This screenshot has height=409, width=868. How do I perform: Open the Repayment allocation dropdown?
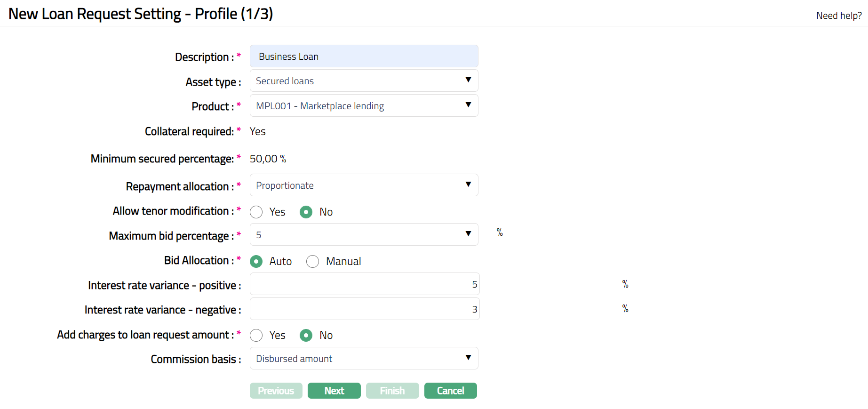(363, 185)
